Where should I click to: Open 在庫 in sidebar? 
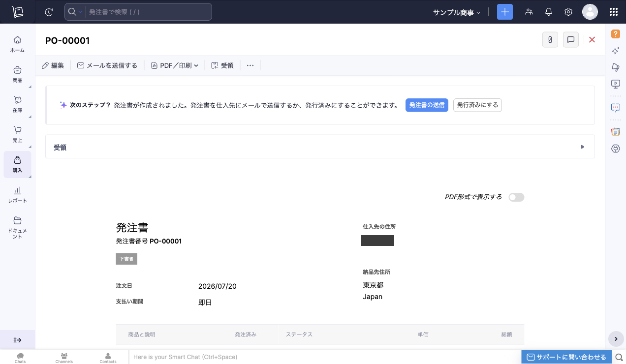tap(17, 104)
